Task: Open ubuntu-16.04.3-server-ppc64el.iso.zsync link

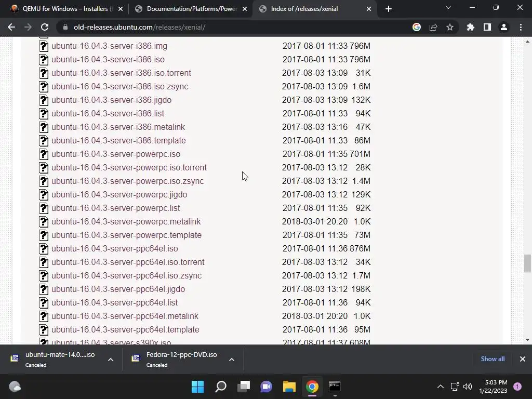Action: [127, 275]
